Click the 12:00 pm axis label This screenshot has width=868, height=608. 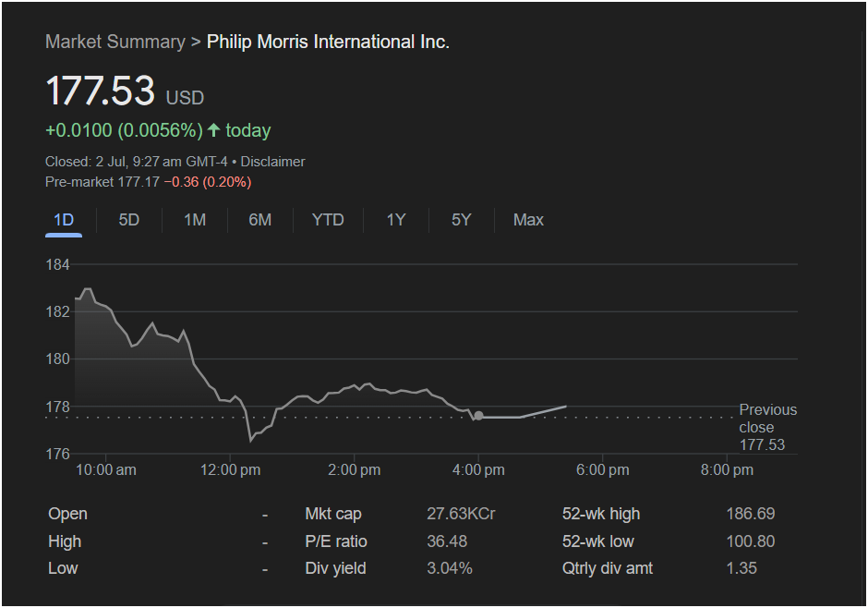[230, 470]
